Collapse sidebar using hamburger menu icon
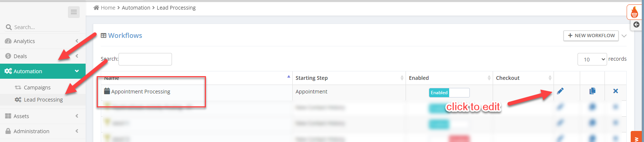 [74, 12]
